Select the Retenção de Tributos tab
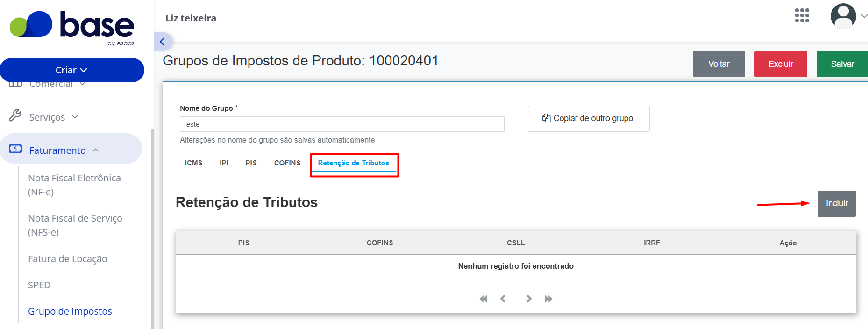The width and height of the screenshot is (868, 329). (x=354, y=163)
